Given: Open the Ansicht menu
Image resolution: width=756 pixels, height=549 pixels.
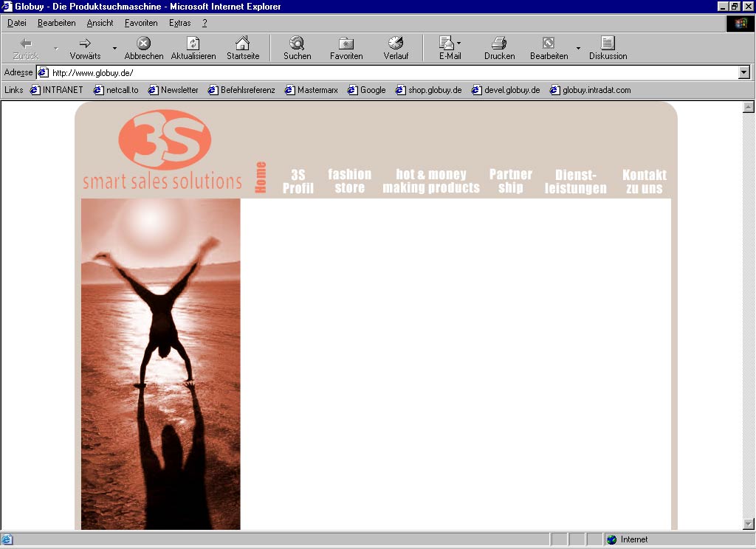Looking at the screenshot, I should (100, 23).
